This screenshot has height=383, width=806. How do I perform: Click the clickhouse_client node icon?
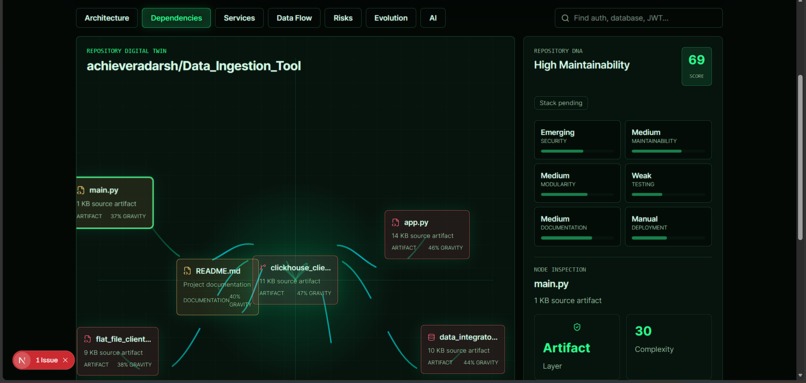[x=263, y=267]
